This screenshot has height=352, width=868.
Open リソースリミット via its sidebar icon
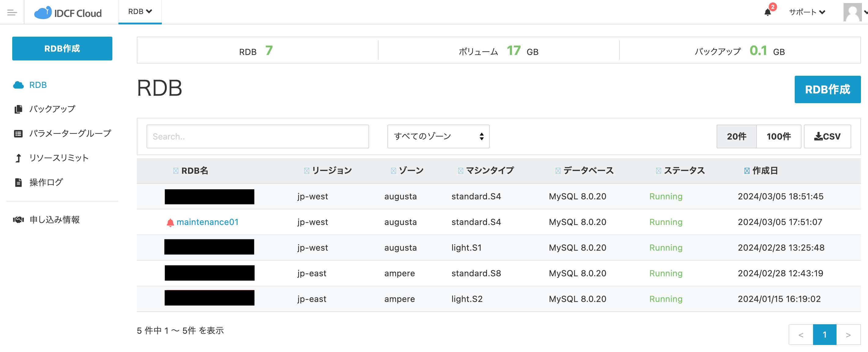click(x=18, y=158)
